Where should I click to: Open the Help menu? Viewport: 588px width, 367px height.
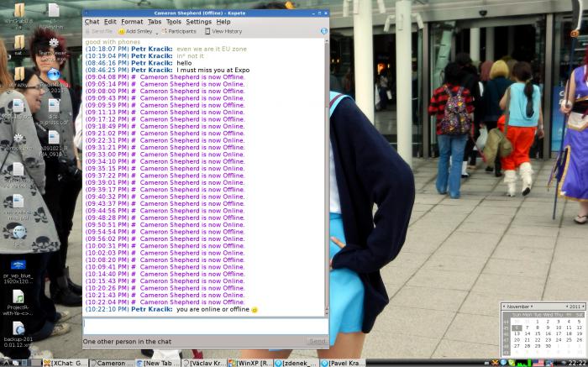click(223, 22)
